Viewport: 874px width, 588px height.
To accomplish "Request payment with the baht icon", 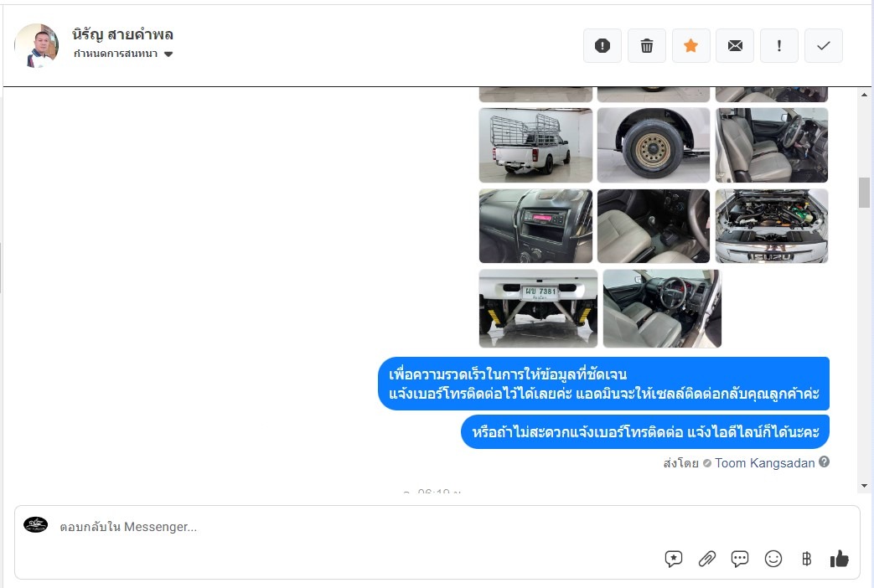I will (807, 559).
